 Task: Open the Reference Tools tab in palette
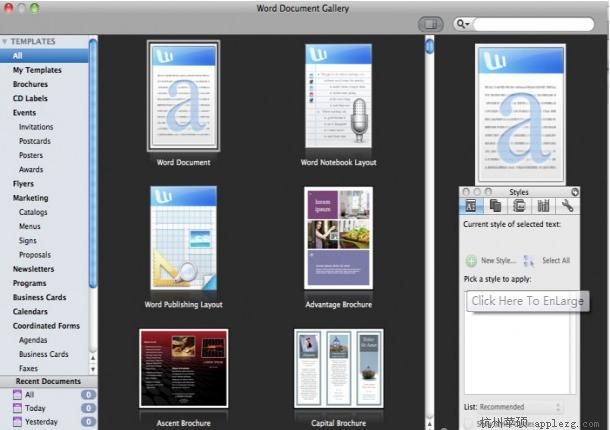click(543, 205)
